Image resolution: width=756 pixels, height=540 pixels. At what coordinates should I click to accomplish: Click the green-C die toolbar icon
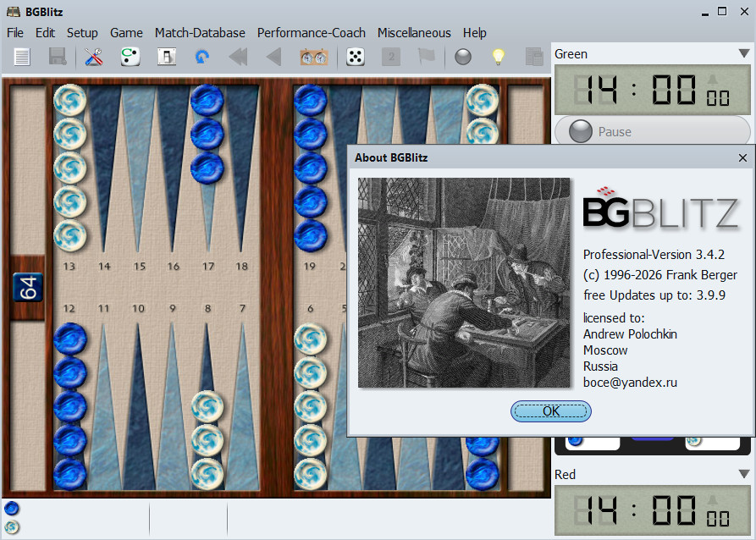(130, 58)
